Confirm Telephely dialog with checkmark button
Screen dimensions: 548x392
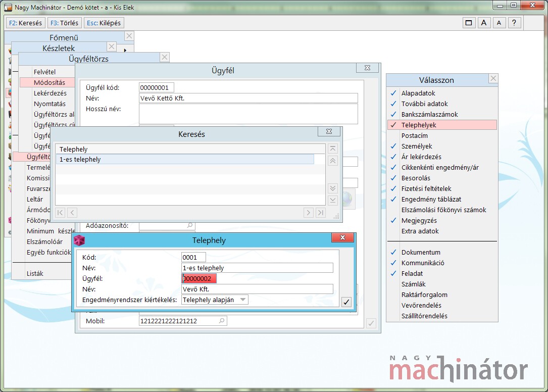[x=346, y=302]
